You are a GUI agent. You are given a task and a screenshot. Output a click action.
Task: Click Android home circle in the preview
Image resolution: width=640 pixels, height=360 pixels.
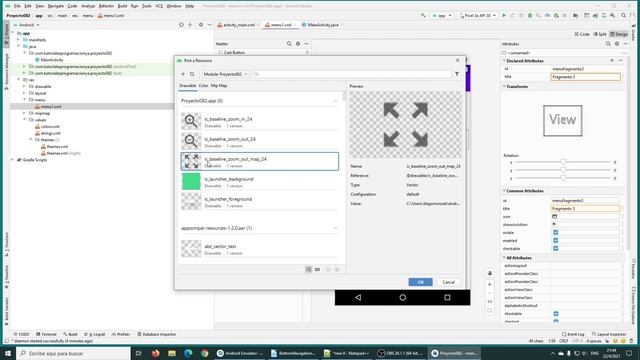(402, 298)
